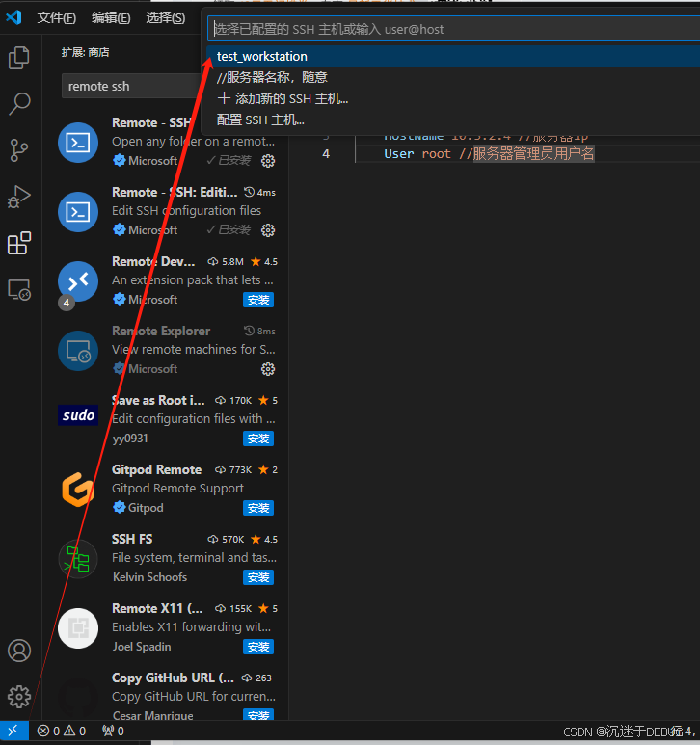Open the SSH FS extension title

[132, 539]
